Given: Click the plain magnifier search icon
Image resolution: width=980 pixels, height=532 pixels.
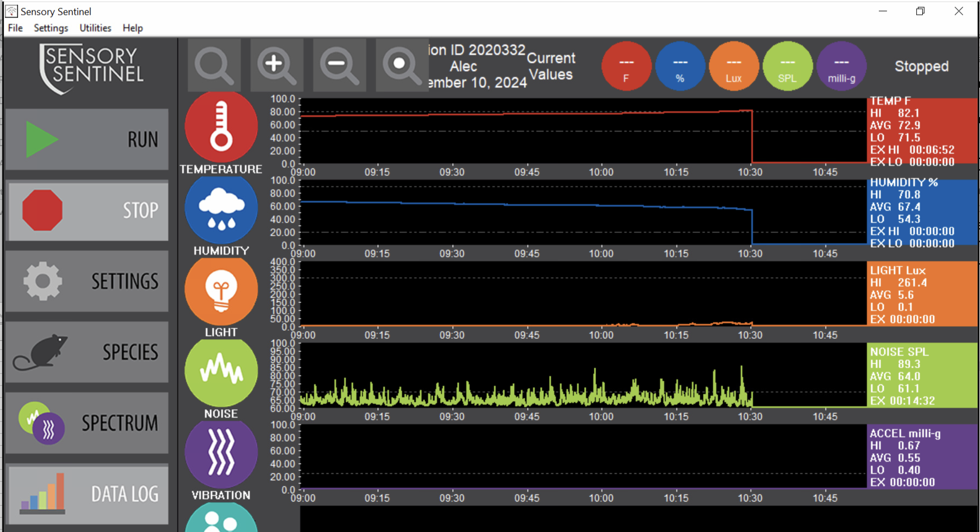Looking at the screenshot, I should tap(214, 66).
